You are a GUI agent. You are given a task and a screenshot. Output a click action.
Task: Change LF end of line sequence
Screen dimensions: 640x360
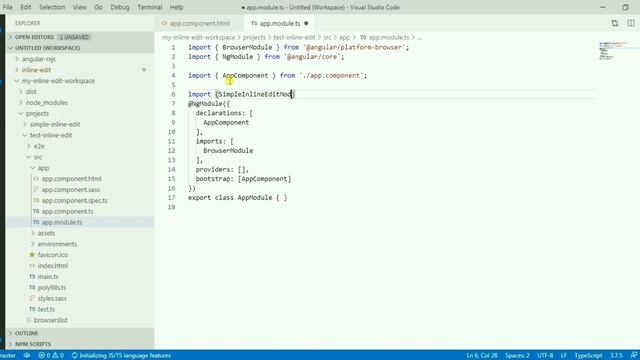[564, 356]
